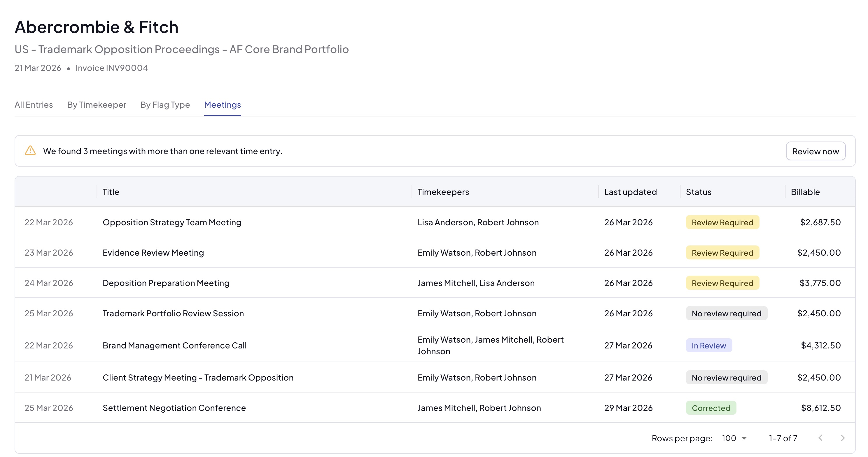Open the rows per page dropdown
This screenshot has height=457, width=868.
tap(735, 438)
